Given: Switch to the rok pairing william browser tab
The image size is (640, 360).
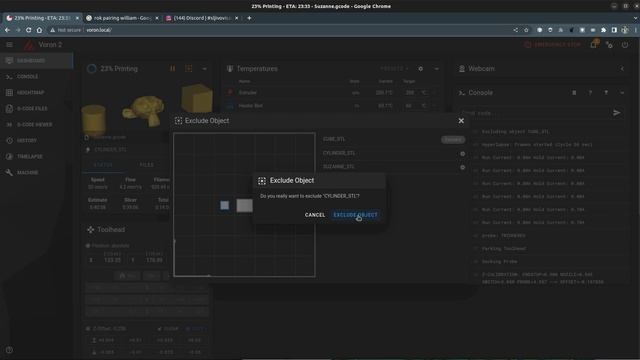Looking at the screenshot, I should (122, 18).
